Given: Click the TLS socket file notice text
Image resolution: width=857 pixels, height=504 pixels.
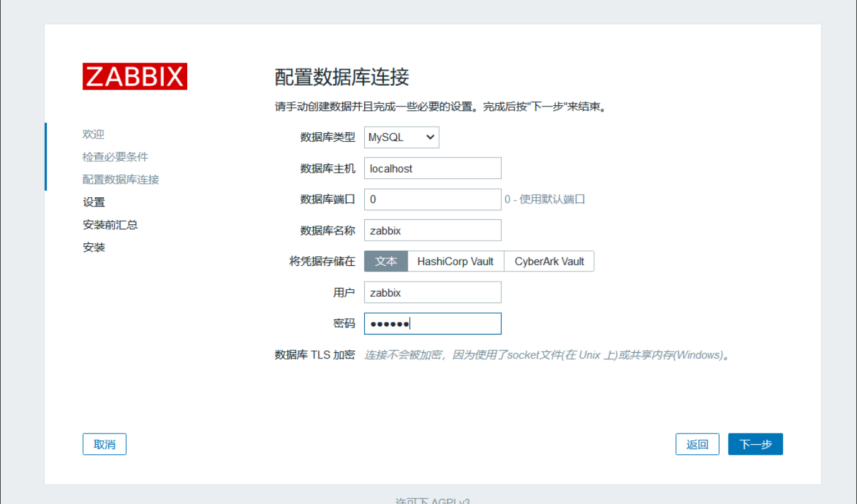Looking at the screenshot, I should point(547,355).
